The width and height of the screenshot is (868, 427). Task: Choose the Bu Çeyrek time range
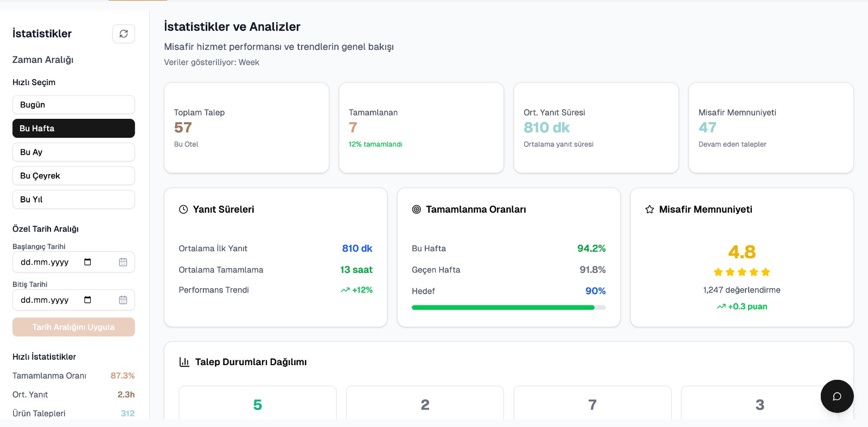pyautogui.click(x=74, y=176)
